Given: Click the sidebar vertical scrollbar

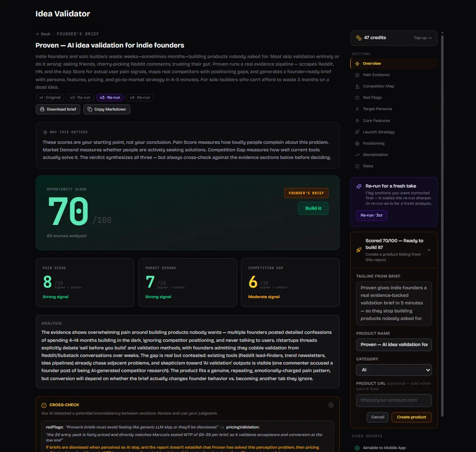Looking at the screenshot, I should click(442, 225).
